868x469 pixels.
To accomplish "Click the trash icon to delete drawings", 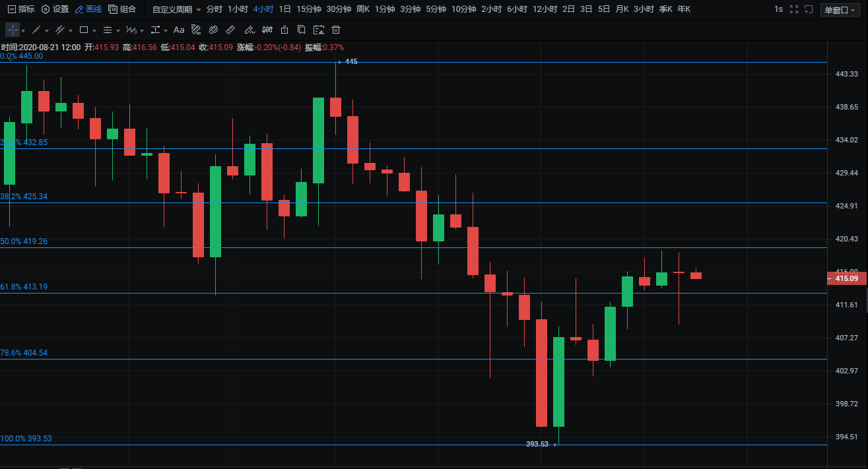I will click(336, 30).
